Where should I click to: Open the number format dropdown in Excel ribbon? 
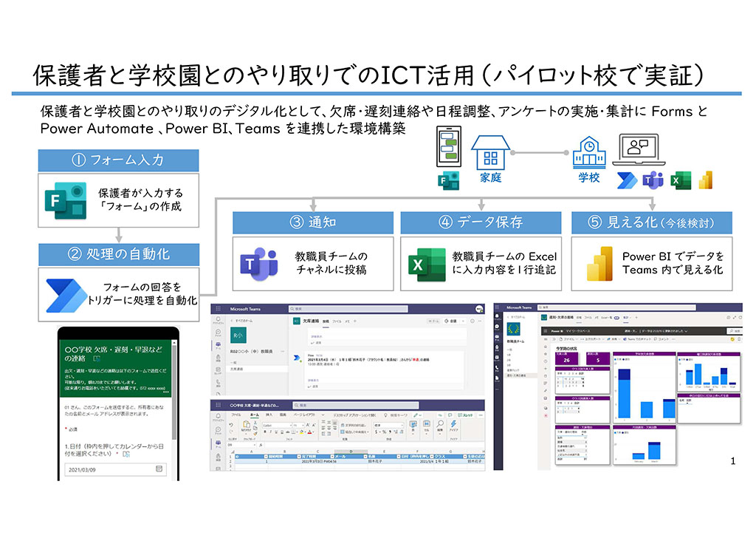[x=389, y=426]
